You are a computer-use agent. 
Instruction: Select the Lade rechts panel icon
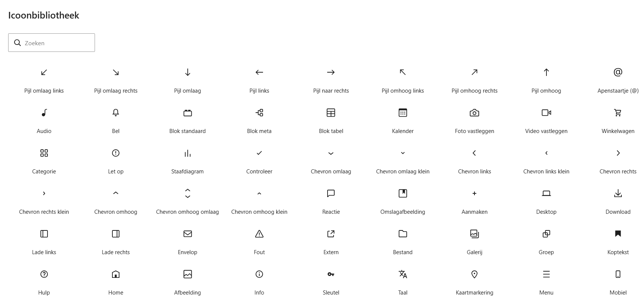click(x=116, y=234)
